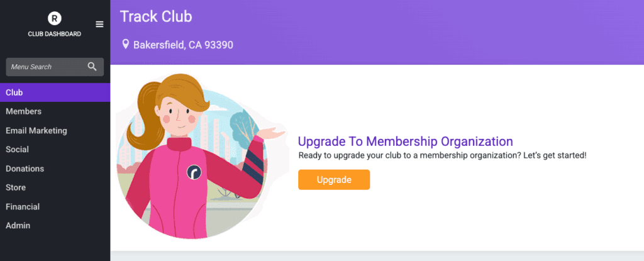Viewport: 644px width, 261px height.
Task: Click the upgrade description text
Action: click(x=441, y=155)
